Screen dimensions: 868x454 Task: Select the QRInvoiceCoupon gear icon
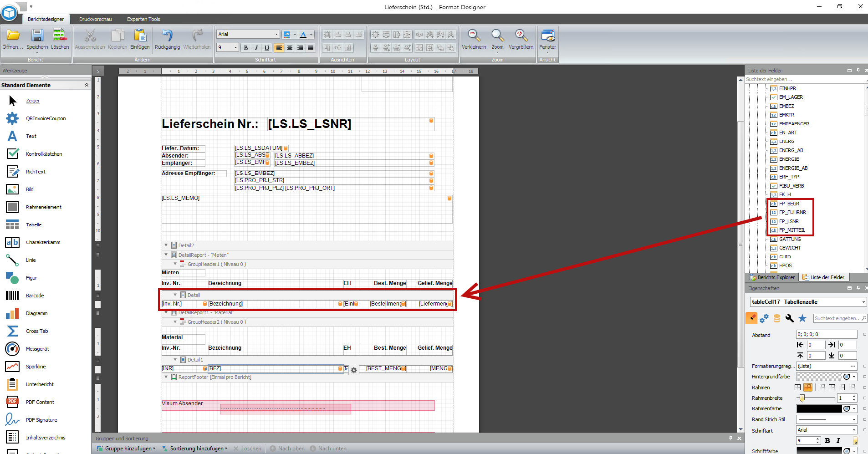point(12,118)
